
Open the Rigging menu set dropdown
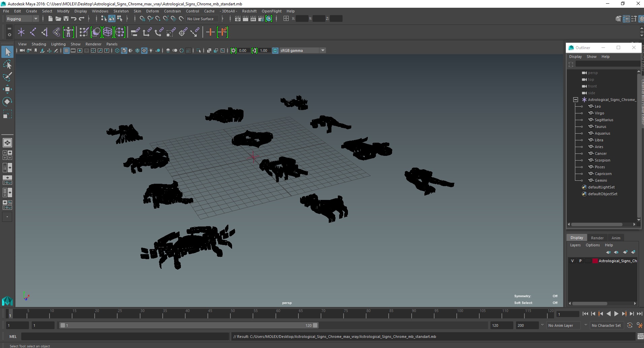[x=22, y=19]
